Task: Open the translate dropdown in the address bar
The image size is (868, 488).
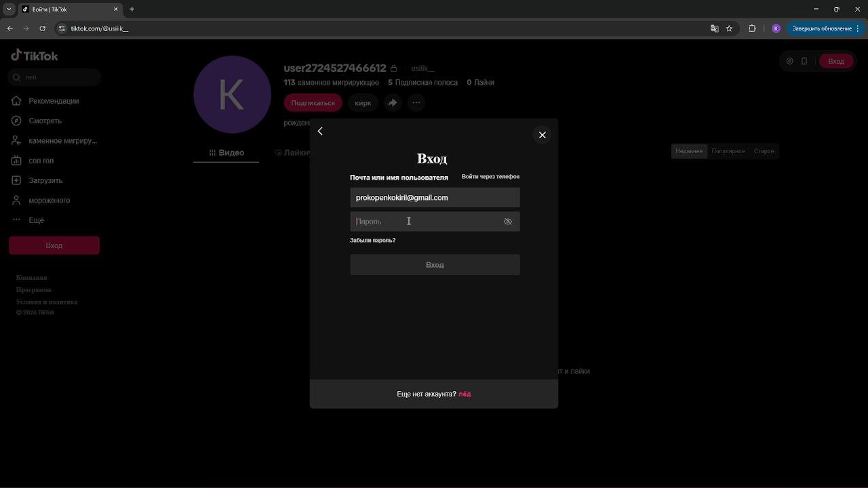Action: pos(714,28)
